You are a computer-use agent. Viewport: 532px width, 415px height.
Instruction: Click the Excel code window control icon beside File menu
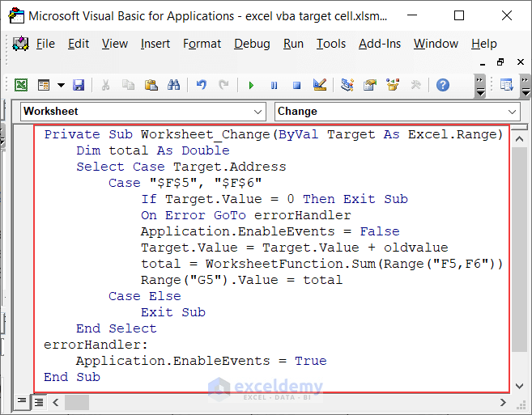pos(21,44)
